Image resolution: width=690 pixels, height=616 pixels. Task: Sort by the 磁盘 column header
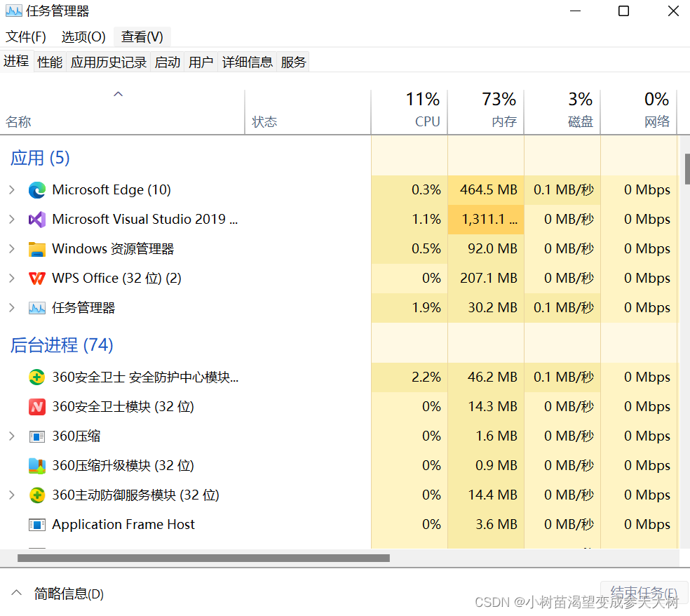point(562,112)
